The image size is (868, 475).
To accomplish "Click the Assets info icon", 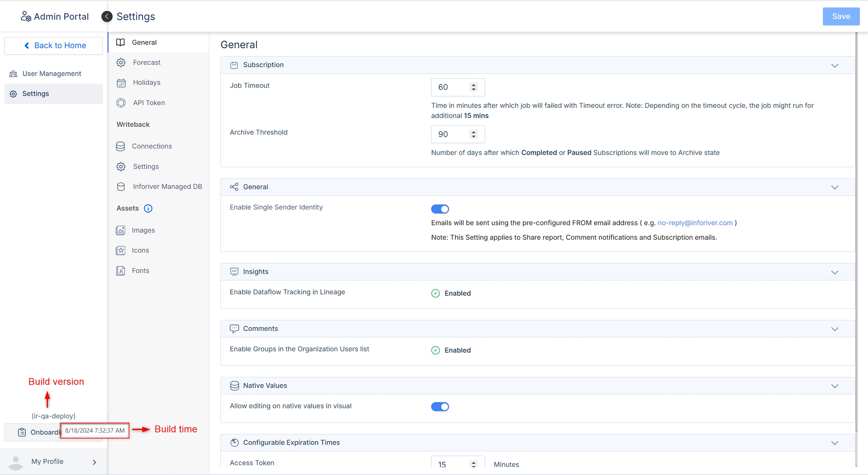I will click(x=148, y=208).
